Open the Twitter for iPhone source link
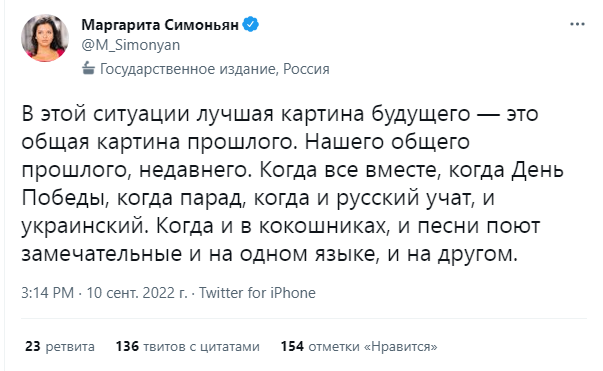This screenshot has height=371, width=603. click(257, 293)
